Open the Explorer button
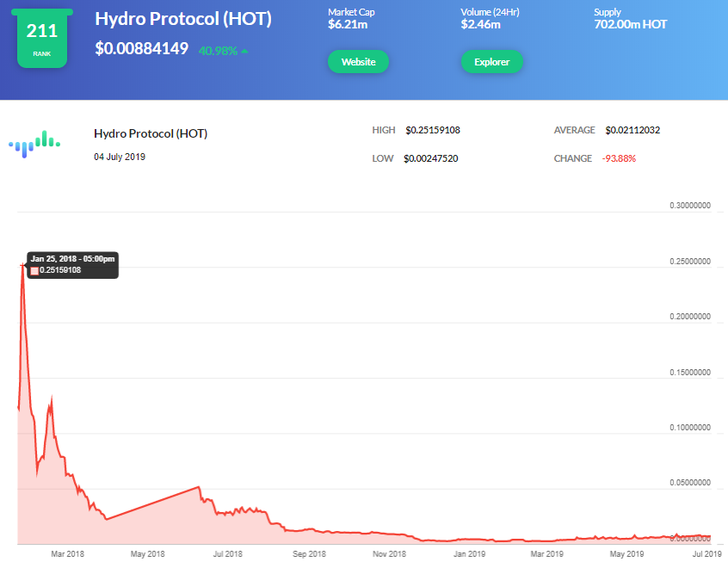This screenshot has width=728, height=568. coord(492,62)
